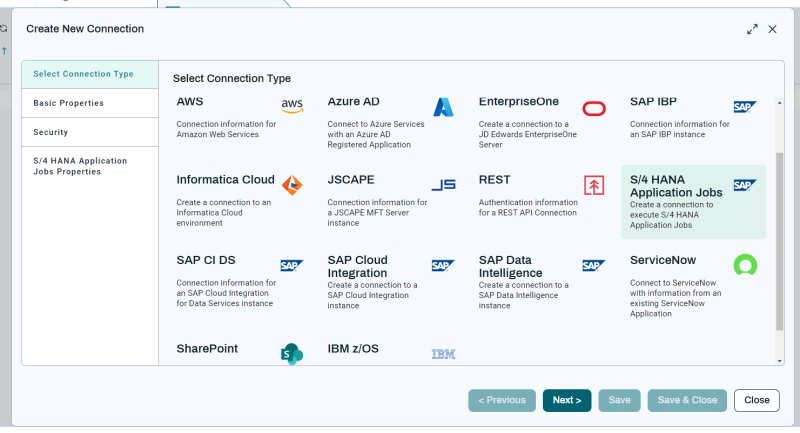Viewport: 800px width, 433px height.
Task: Pick the green ServiceNow icon
Action: 745,265
